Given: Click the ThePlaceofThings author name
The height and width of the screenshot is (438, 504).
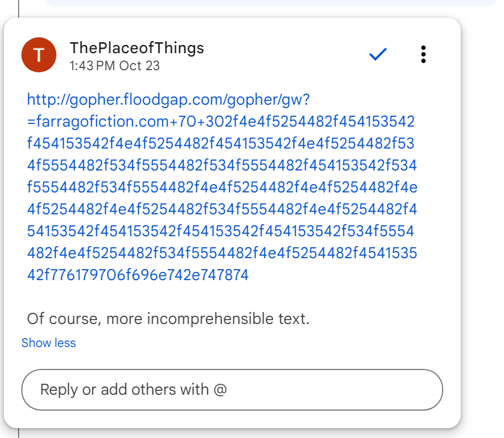Looking at the screenshot, I should point(136,48).
